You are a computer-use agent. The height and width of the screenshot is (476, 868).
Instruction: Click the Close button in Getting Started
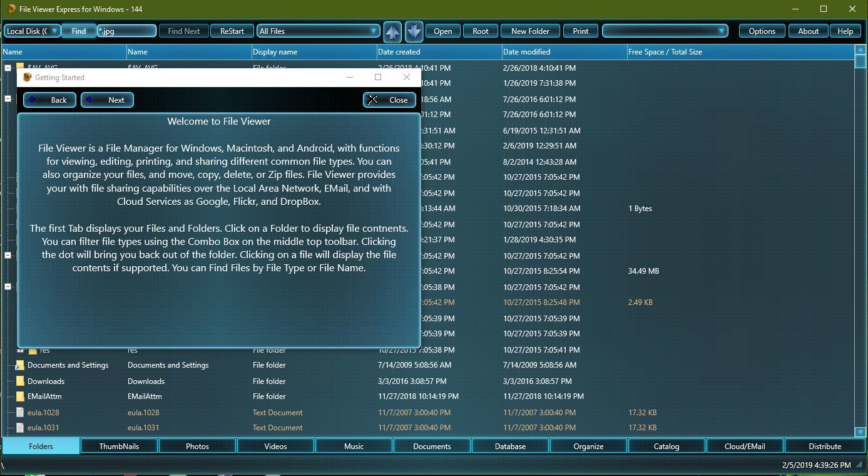click(389, 100)
